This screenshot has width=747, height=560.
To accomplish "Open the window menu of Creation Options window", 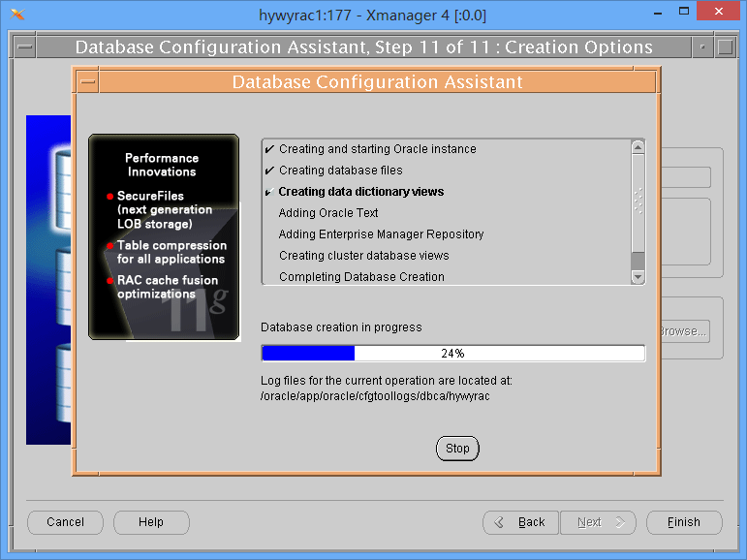I will click(x=25, y=47).
